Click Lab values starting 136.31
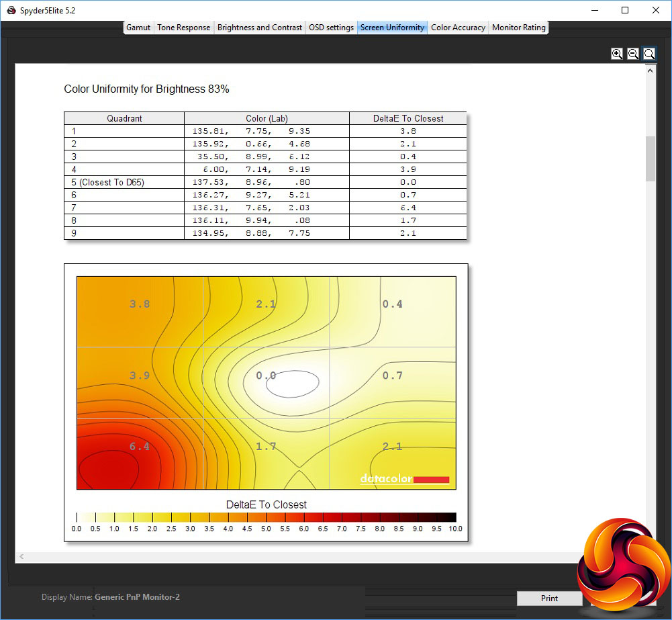This screenshot has height=620, width=672. [x=251, y=208]
